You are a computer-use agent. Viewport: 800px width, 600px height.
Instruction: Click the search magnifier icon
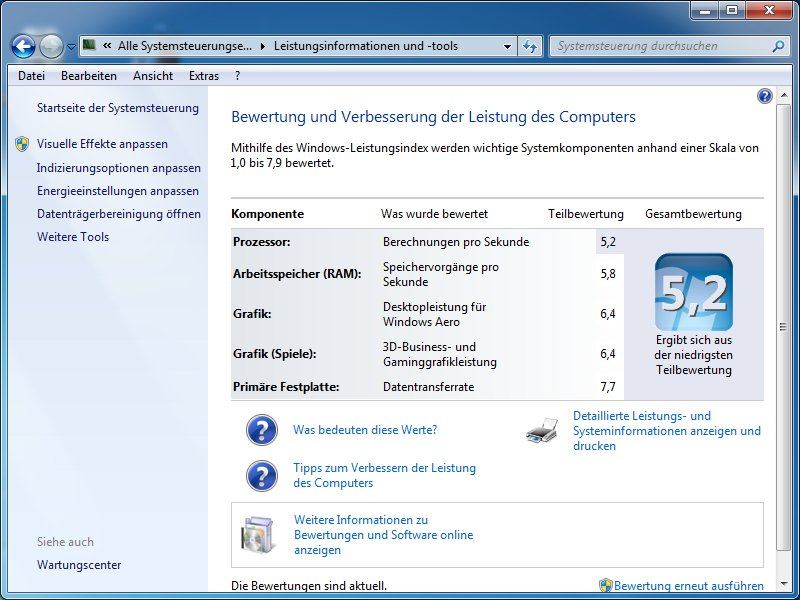778,46
